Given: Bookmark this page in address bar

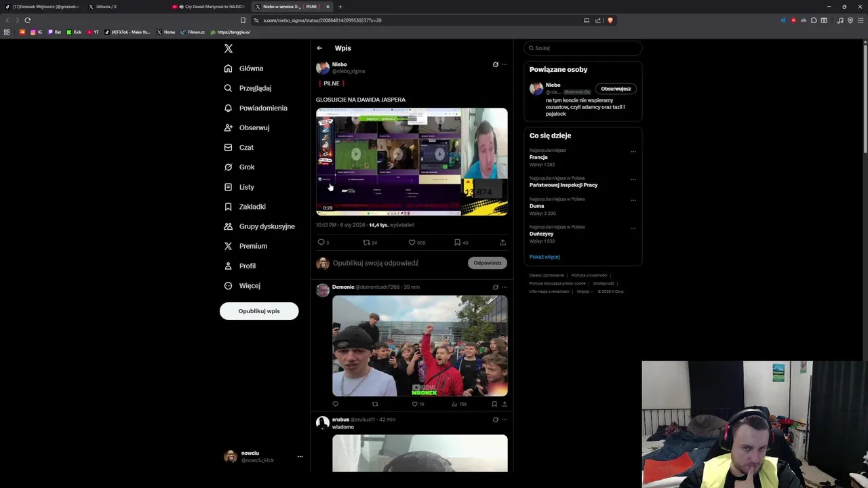Looking at the screenshot, I should coord(243,20).
